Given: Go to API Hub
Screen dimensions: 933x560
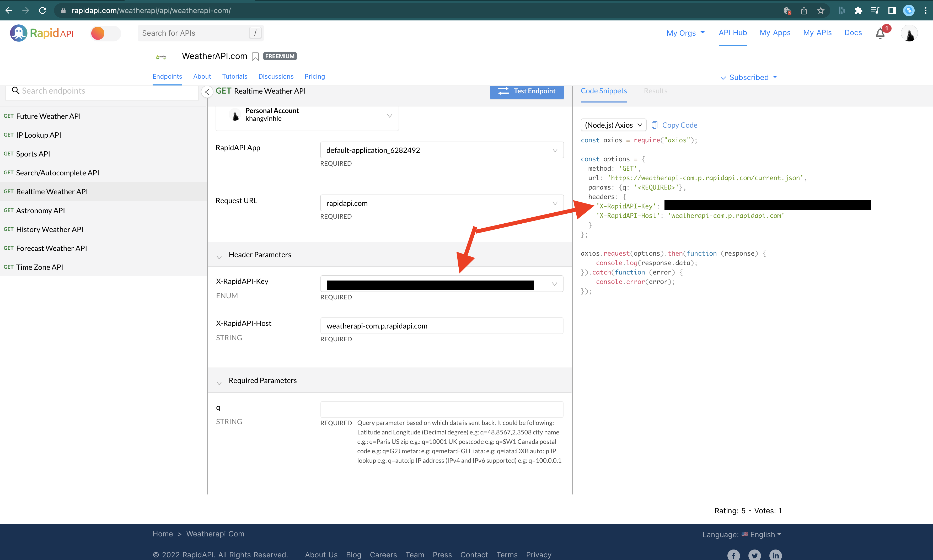Looking at the screenshot, I should pos(733,33).
